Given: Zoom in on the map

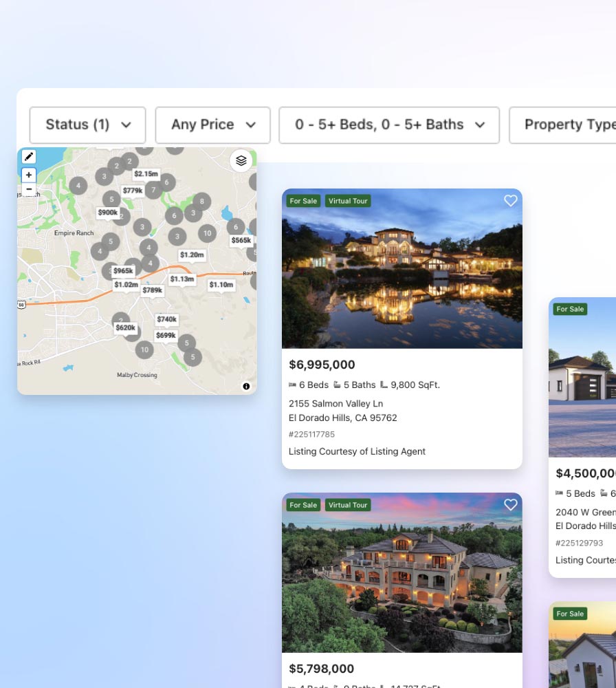Looking at the screenshot, I should [28, 174].
